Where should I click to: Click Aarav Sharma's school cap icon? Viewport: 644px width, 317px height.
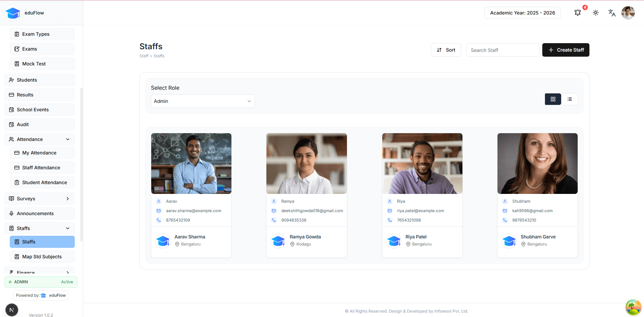coord(163,241)
